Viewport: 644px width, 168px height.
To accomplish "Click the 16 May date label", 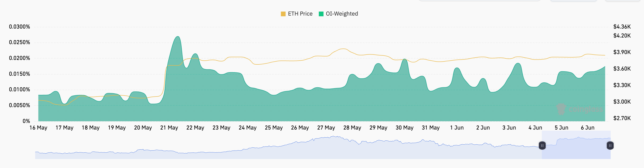I will click(38, 128).
